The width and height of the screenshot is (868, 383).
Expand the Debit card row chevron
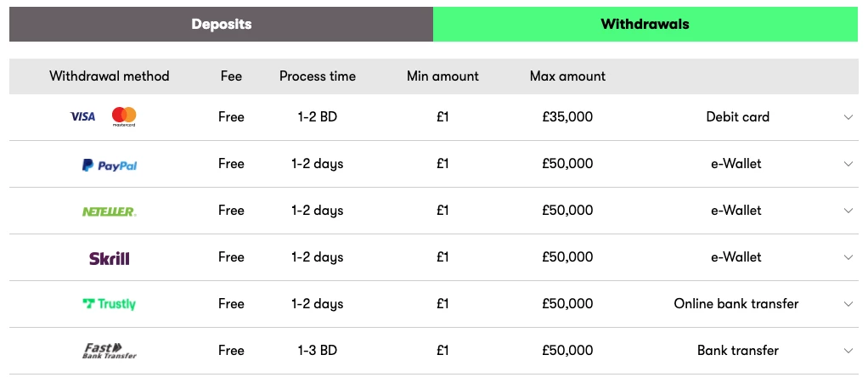[x=848, y=117]
